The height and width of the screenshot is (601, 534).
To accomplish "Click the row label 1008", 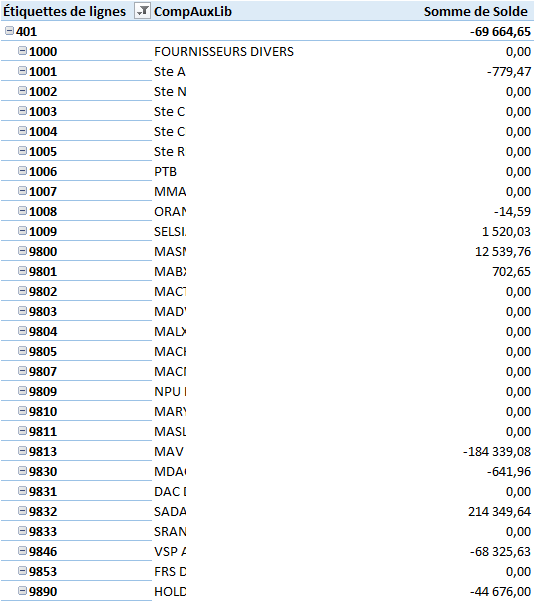I will coord(43,211).
